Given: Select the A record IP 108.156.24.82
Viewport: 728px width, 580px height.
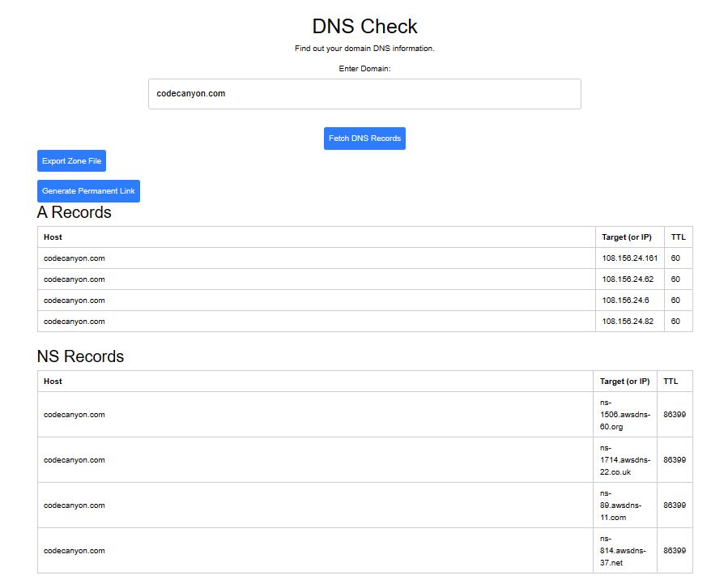Looking at the screenshot, I should click(628, 322).
